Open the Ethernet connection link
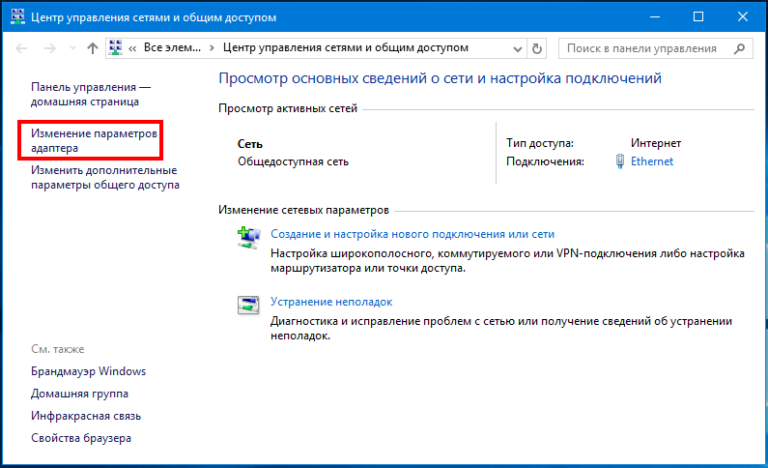 [x=652, y=161]
